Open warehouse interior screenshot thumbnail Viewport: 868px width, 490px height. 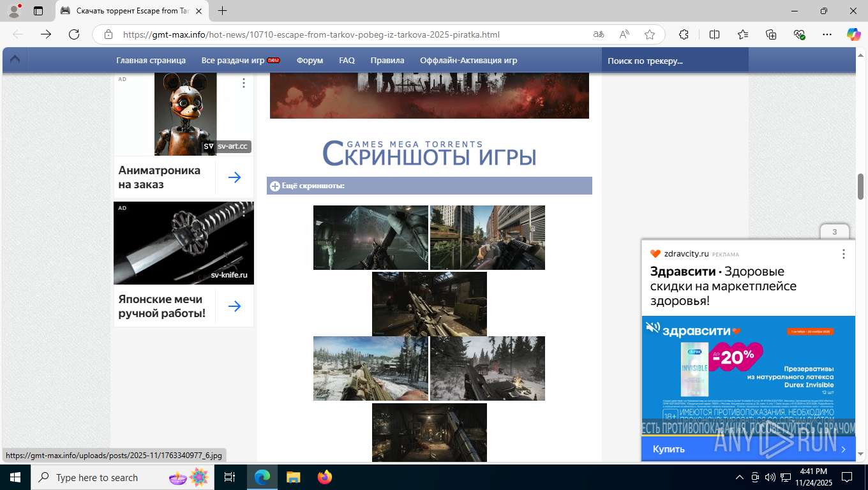click(x=430, y=304)
